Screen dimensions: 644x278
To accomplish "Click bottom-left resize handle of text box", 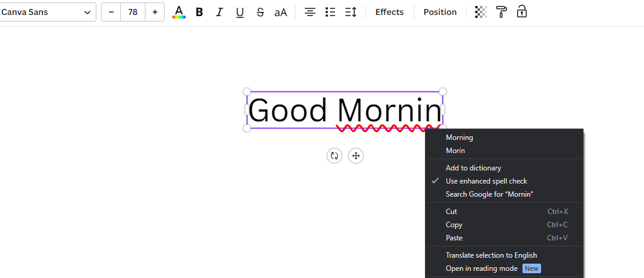I will (247, 128).
